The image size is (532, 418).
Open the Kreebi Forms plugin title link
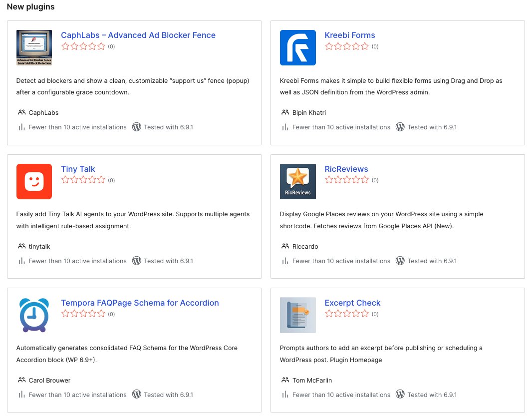click(x=350, y=35)
